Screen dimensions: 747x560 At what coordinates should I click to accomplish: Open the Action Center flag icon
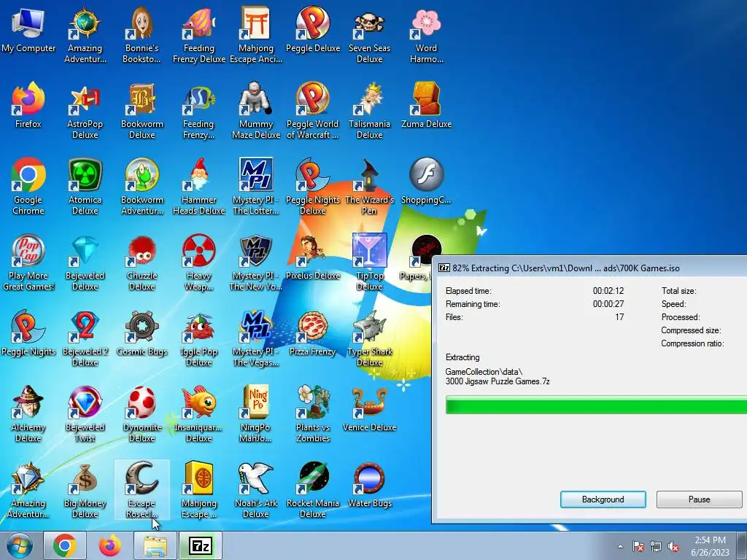638,546
